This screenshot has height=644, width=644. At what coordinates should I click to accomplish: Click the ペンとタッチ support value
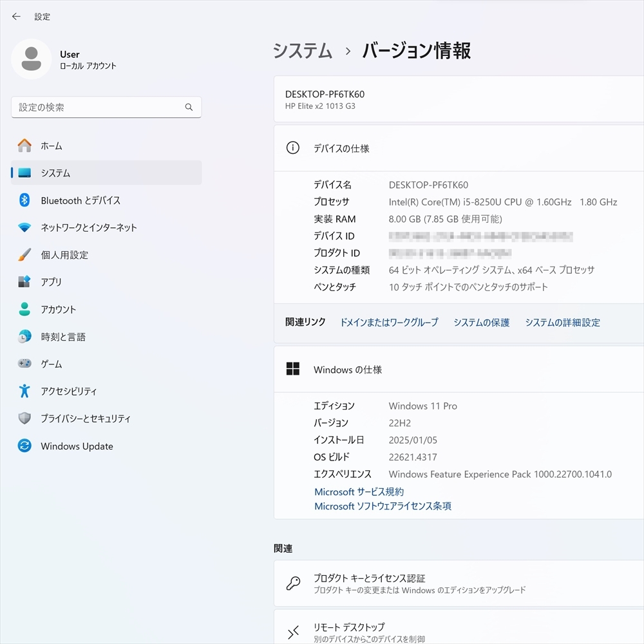468,287
